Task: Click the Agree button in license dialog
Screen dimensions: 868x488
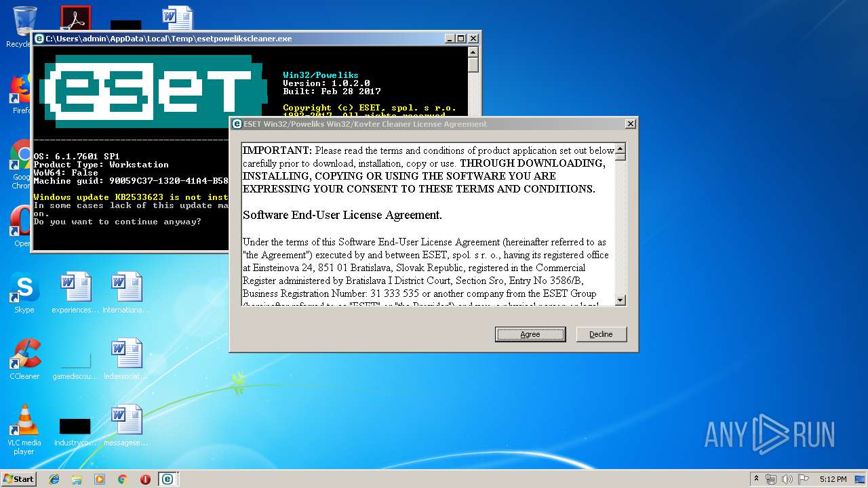Action: point(530,334)
